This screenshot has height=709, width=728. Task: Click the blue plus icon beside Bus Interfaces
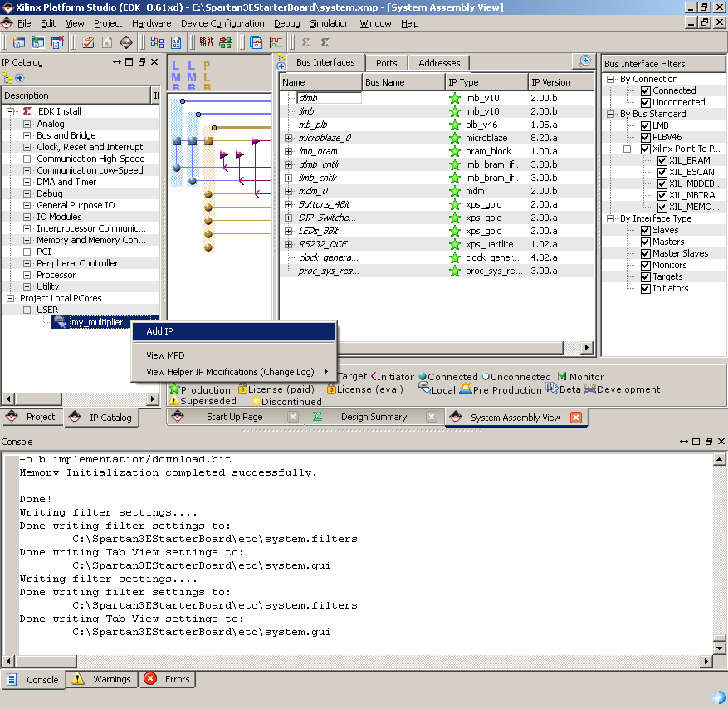point(281,66)
